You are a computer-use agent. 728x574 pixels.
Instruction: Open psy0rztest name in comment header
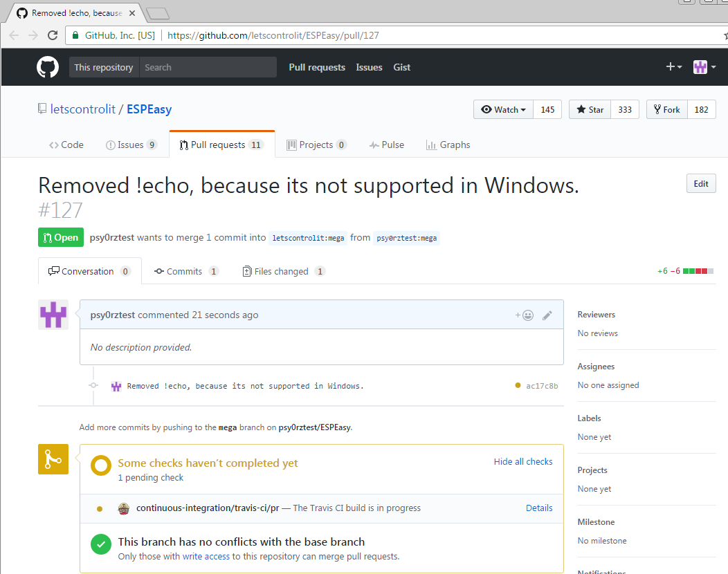[112, 315]
